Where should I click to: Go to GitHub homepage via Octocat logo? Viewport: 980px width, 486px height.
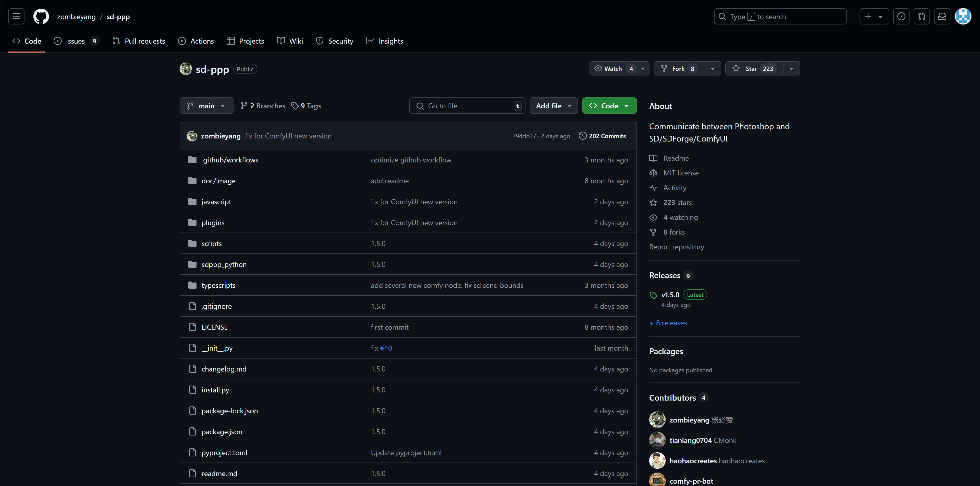(41, 16)
